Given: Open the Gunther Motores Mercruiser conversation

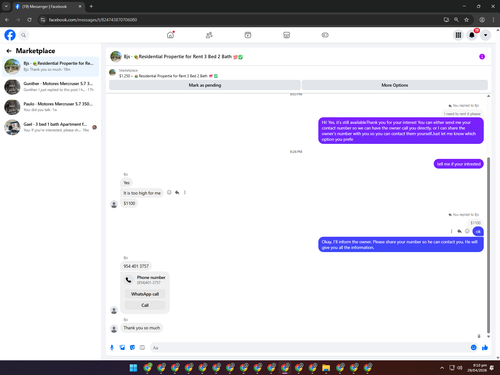Looking at the screenshot, I should pos(51,87).
